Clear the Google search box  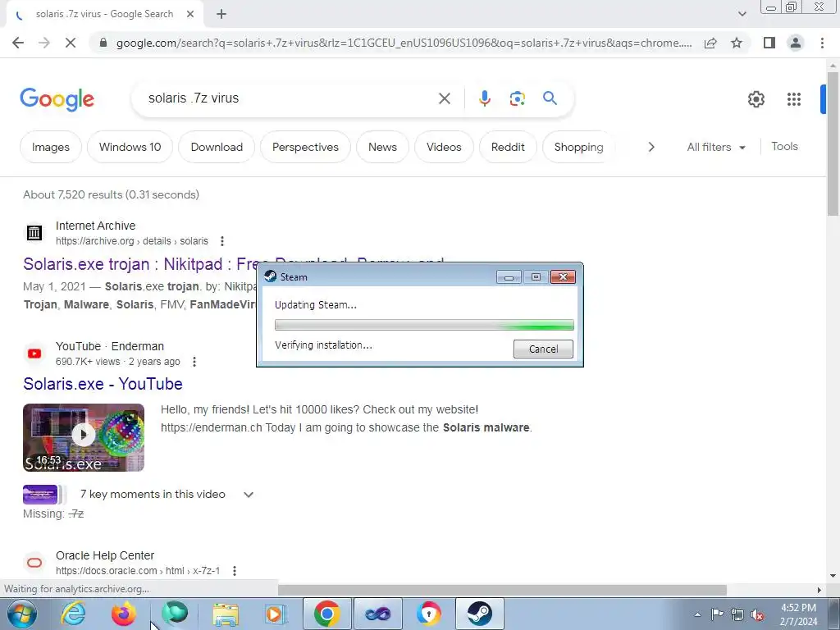click(444, 98)
